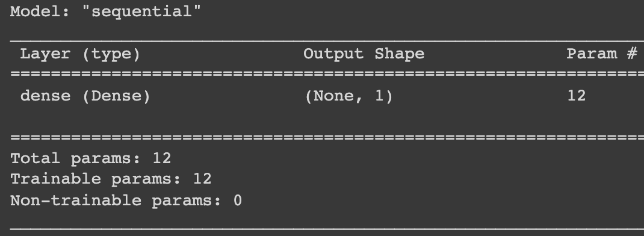Click the Param # column header

point(602,54)
